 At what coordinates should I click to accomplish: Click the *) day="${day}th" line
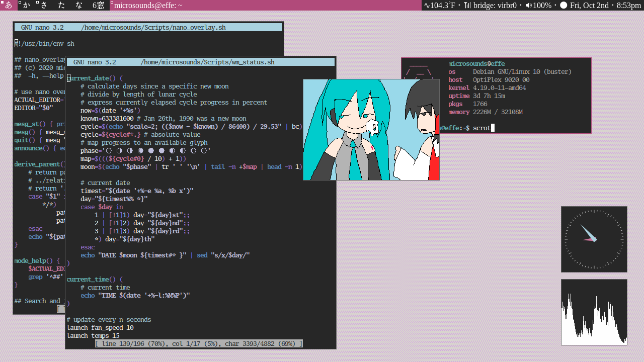point(124,239)
